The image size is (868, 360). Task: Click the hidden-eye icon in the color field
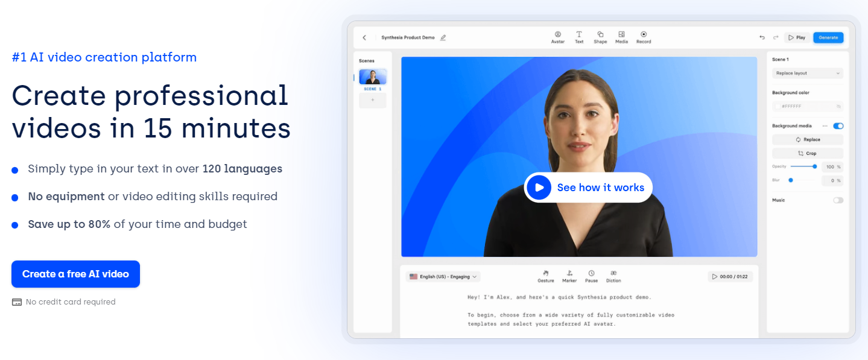pos(838,106)
